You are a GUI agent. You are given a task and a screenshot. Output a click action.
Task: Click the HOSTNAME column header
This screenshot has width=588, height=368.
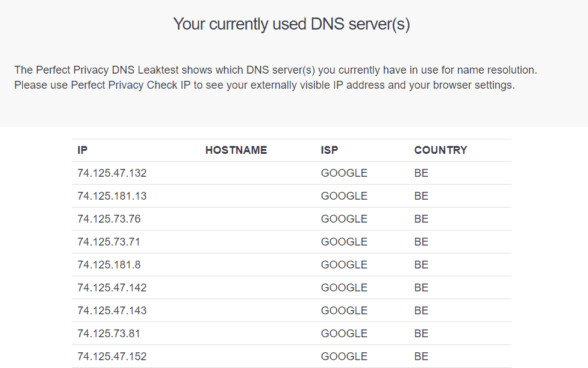coord(236,150)
